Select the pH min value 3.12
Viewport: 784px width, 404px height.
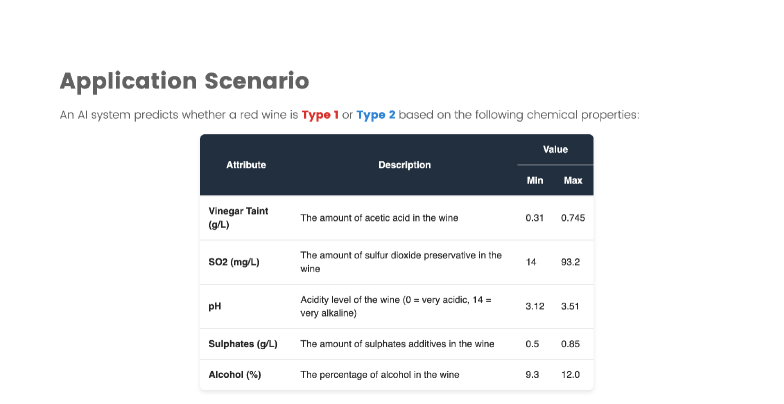(x=535, y=306)
